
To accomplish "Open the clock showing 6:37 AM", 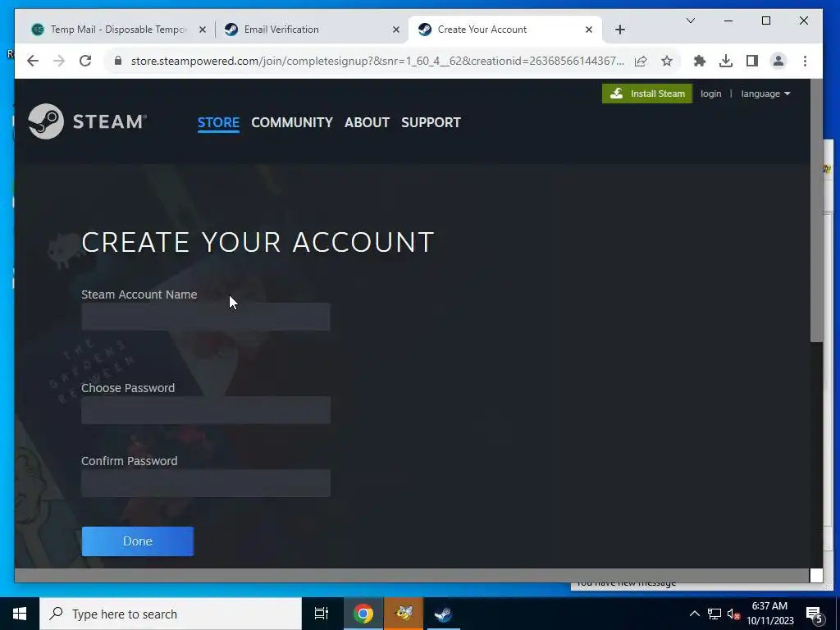I will point(769,614).
